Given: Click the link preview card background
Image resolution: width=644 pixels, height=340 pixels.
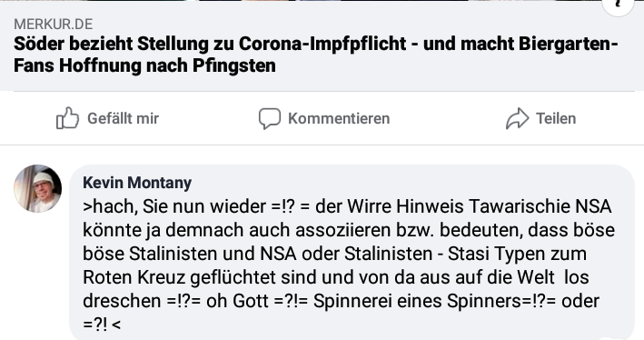Looking at the screenshot, I should (322, 45).
